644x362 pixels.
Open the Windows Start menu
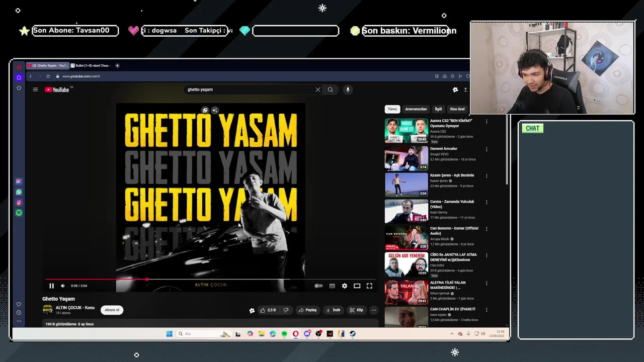[x=169, y=334]
